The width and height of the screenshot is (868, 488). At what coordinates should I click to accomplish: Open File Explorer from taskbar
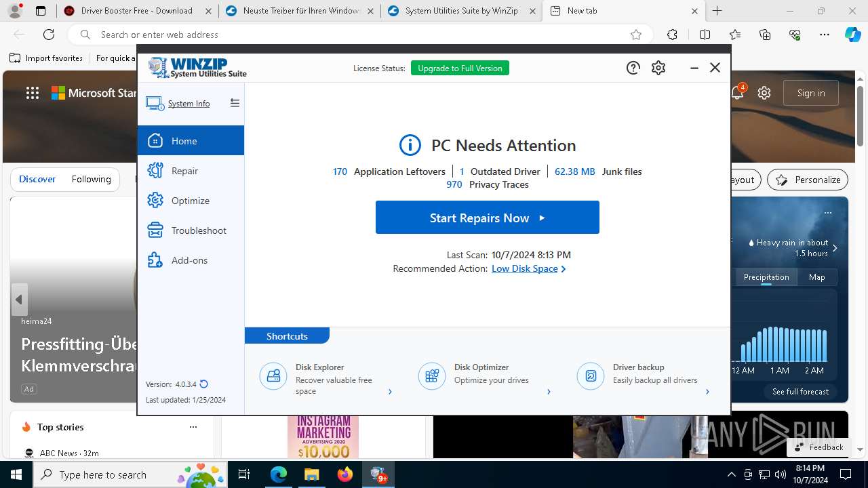point(311,474)
